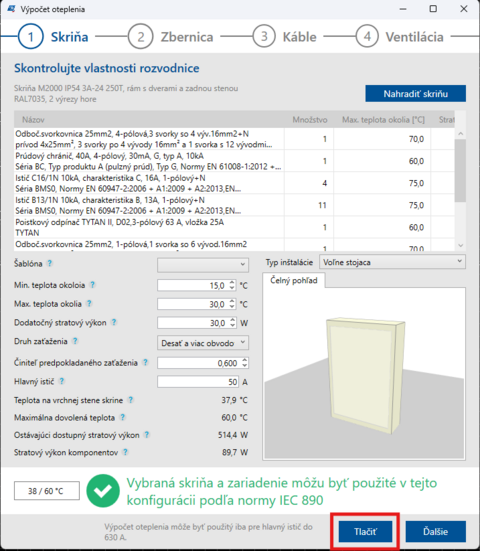Click the Tlačiť button
The width and height of the screenshot is (480, 551).
365,531
